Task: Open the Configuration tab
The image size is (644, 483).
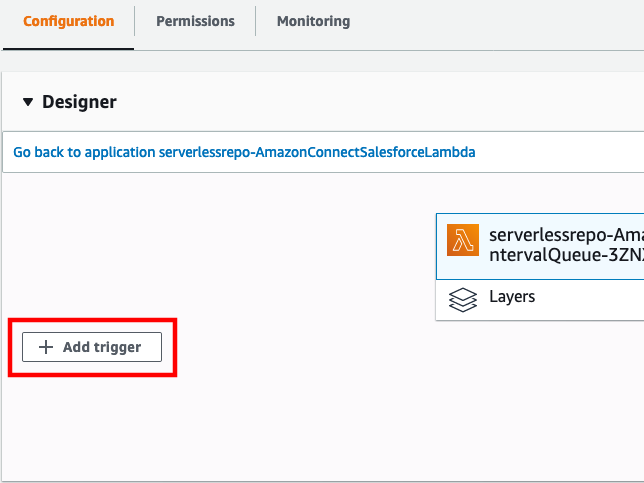Action: coord(69,21)
